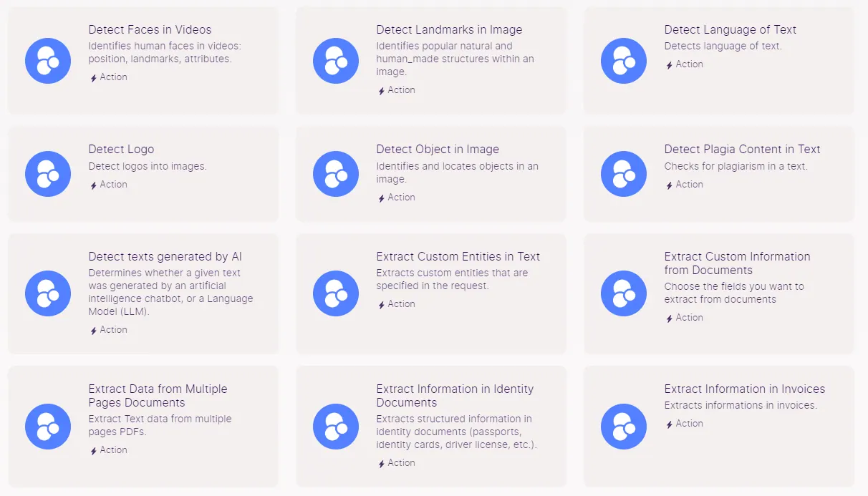The height and width of the screenshot is (496, 868).
Task: Click the Detect Logo title
Action: (x=121, y=150)
